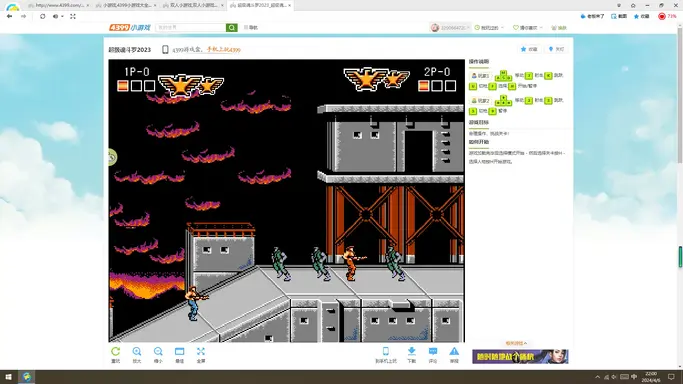683x384 pixels.
Task: Click the site search input field
Action: coord(191,27)
